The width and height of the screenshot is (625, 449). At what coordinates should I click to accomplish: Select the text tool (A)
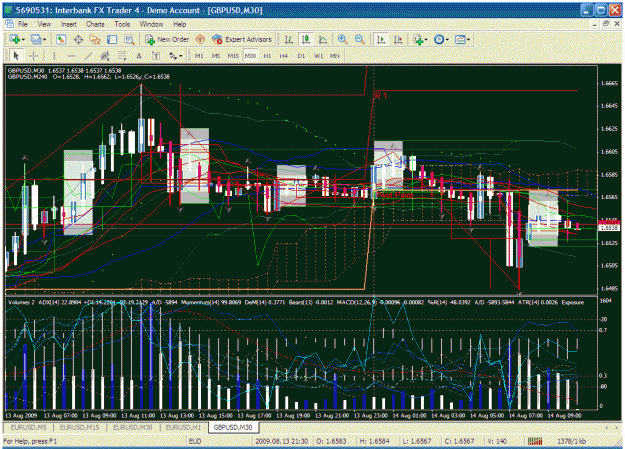point(139,56)
